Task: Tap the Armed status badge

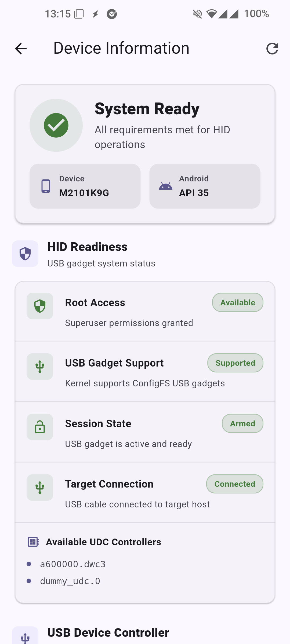Action: point(242,423)
